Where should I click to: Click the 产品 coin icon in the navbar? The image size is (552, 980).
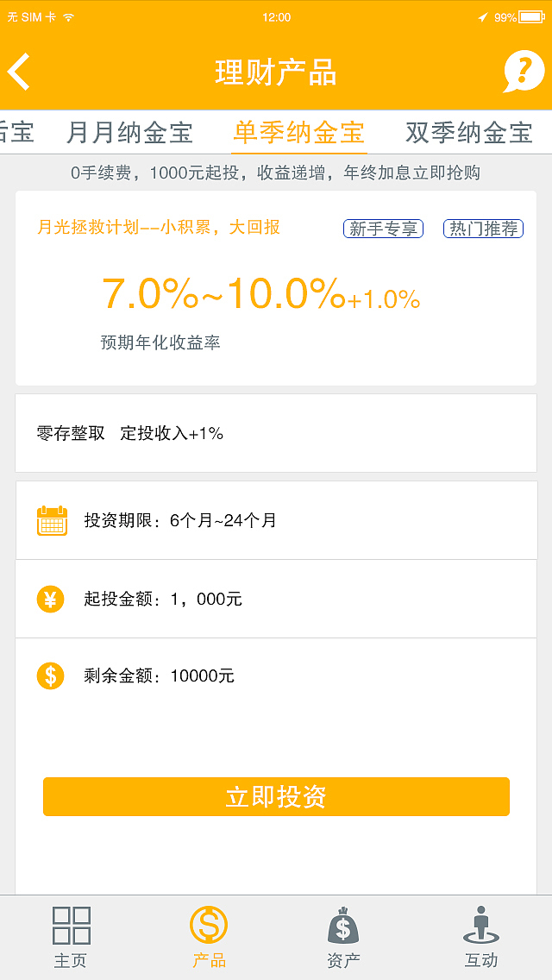click(x=208, y=925)
